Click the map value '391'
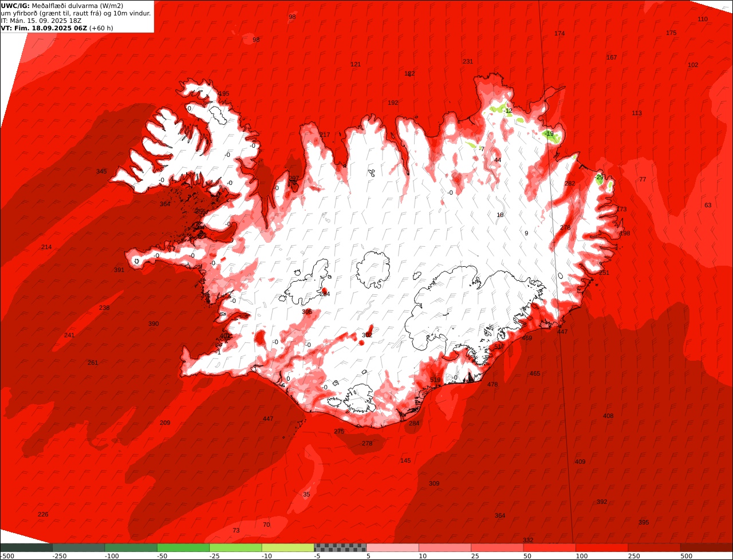The image size is (733, 560). (119, 270)
